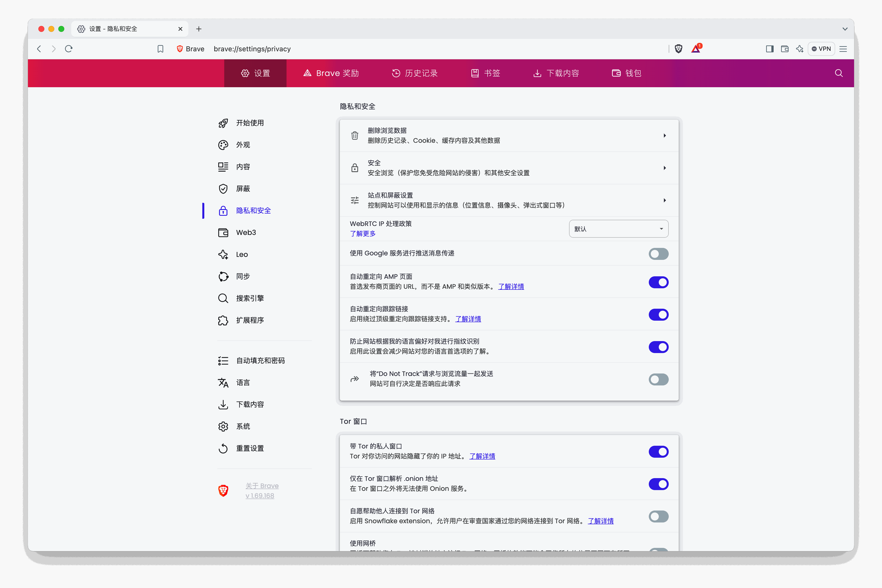The height and width of the screenshot is (588, 882).
Task: Click the puzzle icon for 扩展程序
Action: pos(223,320)
